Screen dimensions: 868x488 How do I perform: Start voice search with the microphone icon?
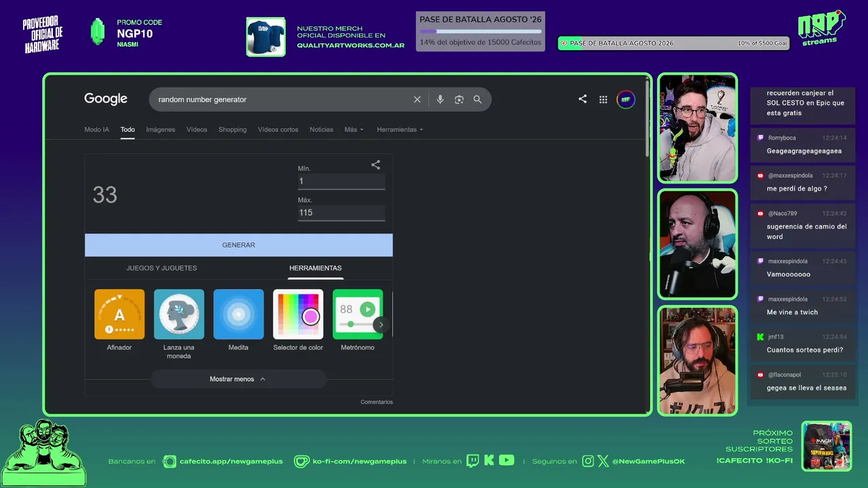440,100
